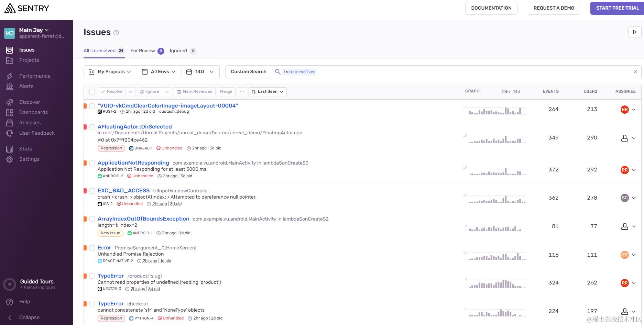Screen dimensions: 644x325
Task: Check the EXC_BAD_ACCESS issue checkbox
Action: point(92,191)
